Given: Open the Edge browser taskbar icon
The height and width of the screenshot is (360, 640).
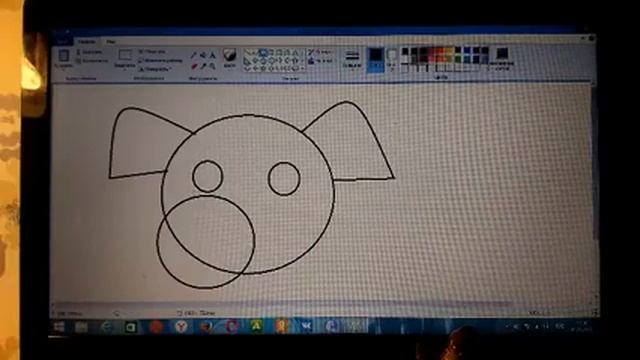Looking at the screenshot, I should pos(106,327).
